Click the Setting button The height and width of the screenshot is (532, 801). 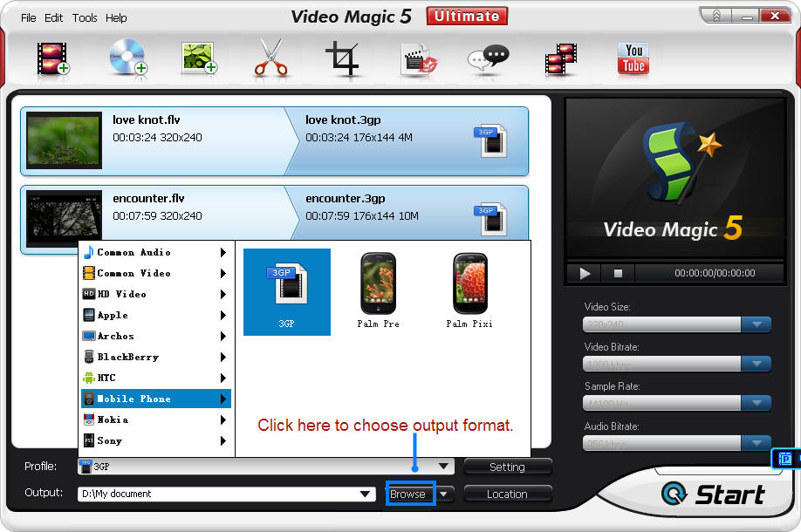507,467
